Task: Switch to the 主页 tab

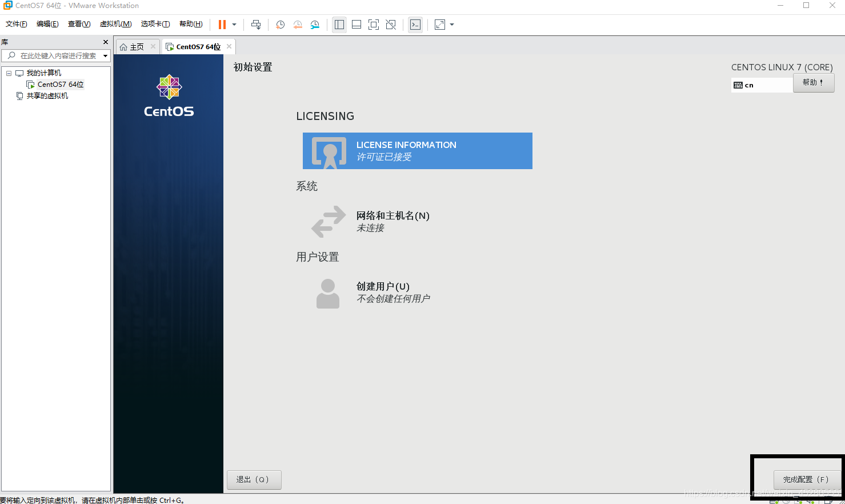Action: coord(137,47)
